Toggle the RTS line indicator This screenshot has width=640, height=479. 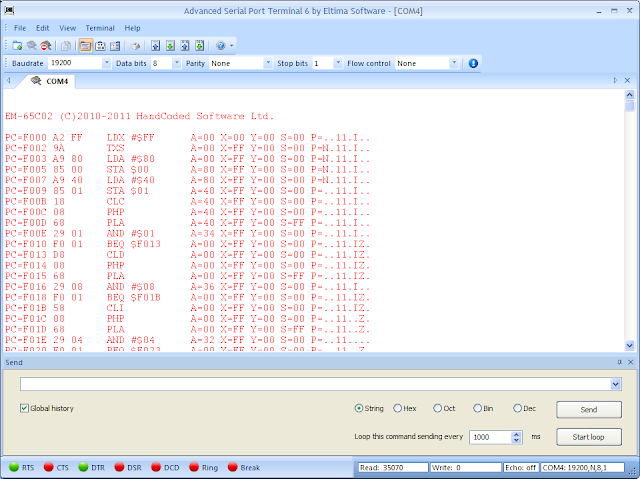coord(14,467)
